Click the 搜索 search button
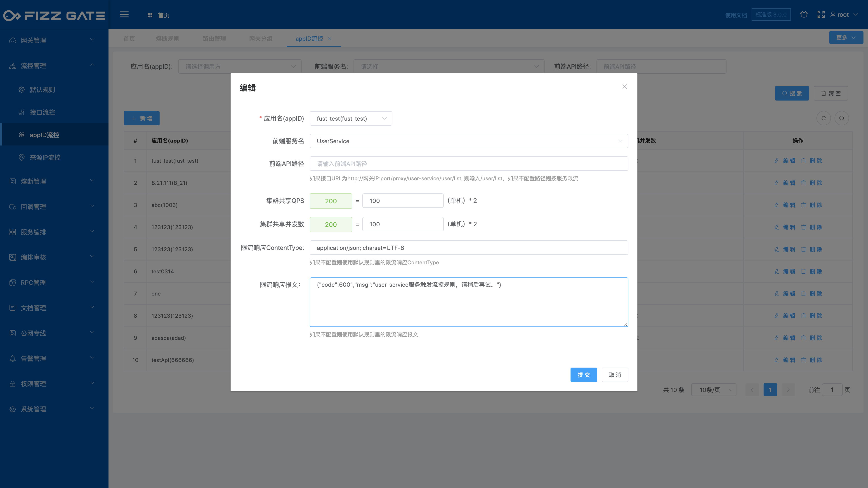Viewport: 868px width, 488px height. click(792, 93)
